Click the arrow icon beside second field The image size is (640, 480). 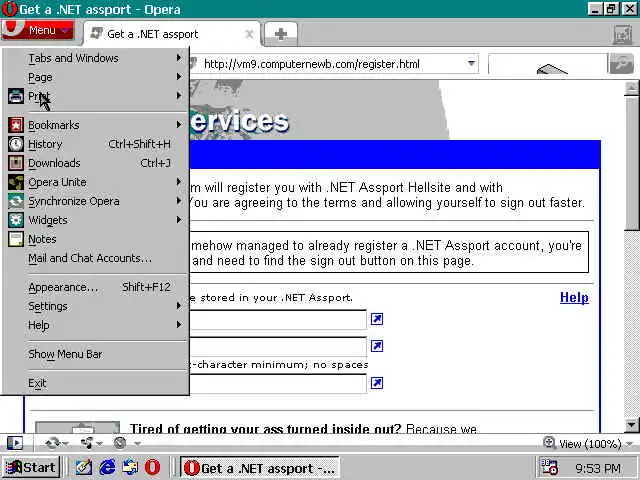click(x=377, y=346)
